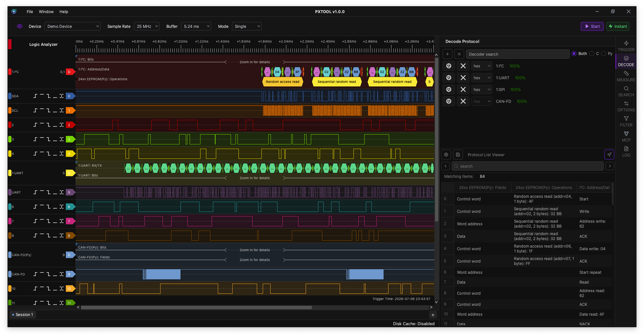
Task: Open Protocol List Viewer settings gear
Action: tap(446, 155)
